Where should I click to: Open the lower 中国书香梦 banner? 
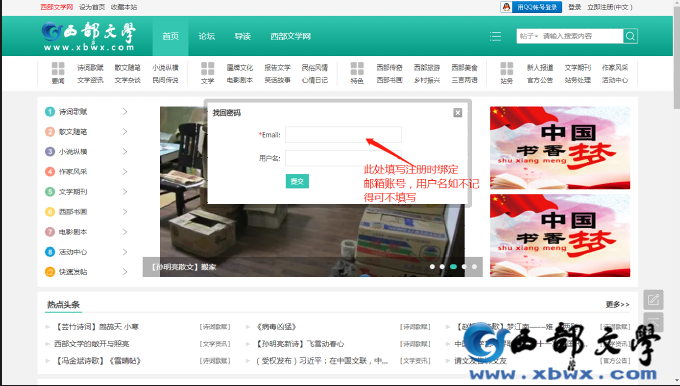[x=560, y=236]
